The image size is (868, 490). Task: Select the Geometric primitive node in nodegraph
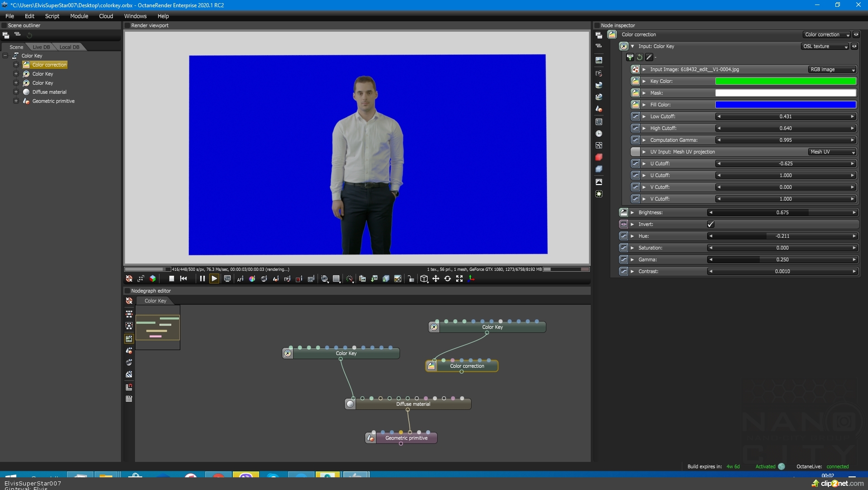coord(401,438)
